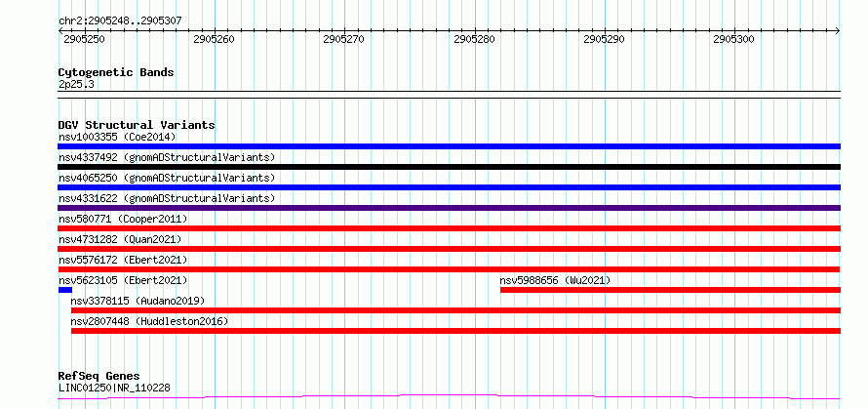Click the chr2:2905248..2905307 region label

point(120,21)
